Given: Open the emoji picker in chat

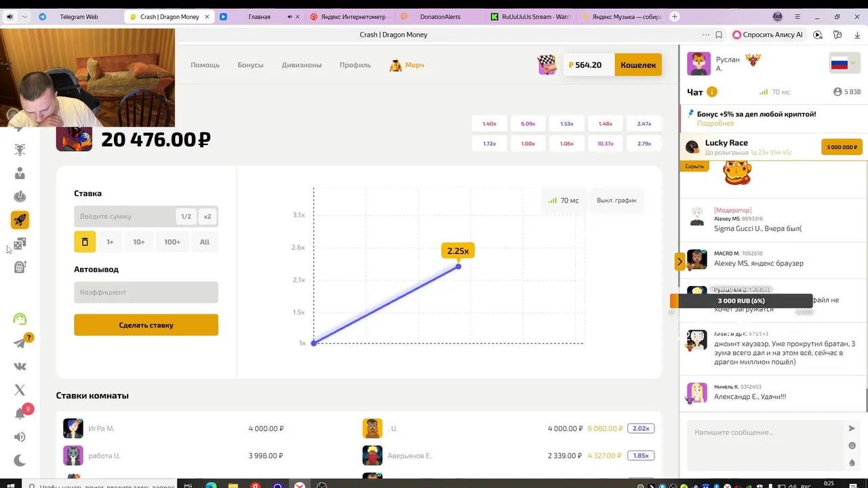Looking at the screenshot, I should click(852, 445).
